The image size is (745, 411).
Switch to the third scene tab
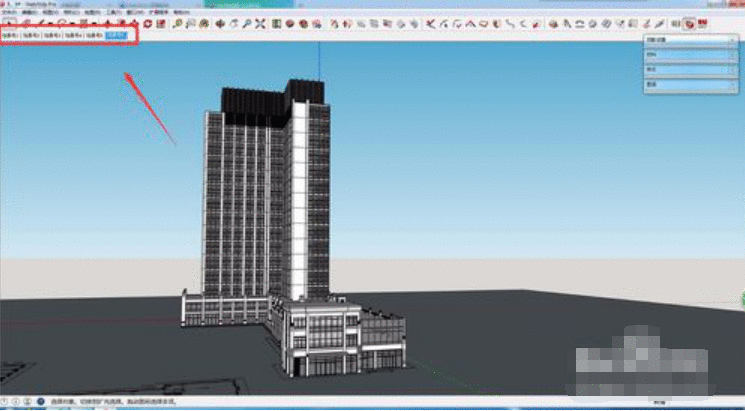53,35
